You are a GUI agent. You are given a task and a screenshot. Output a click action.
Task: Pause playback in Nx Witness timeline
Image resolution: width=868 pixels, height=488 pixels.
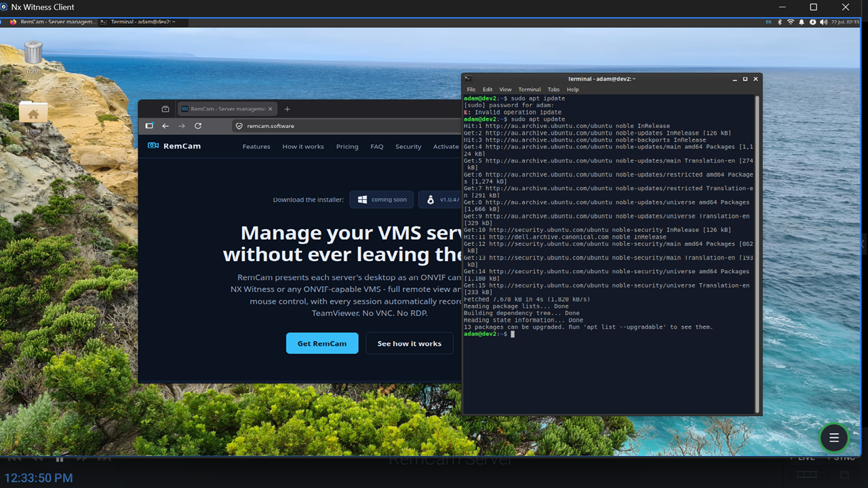tap(60, 459)
